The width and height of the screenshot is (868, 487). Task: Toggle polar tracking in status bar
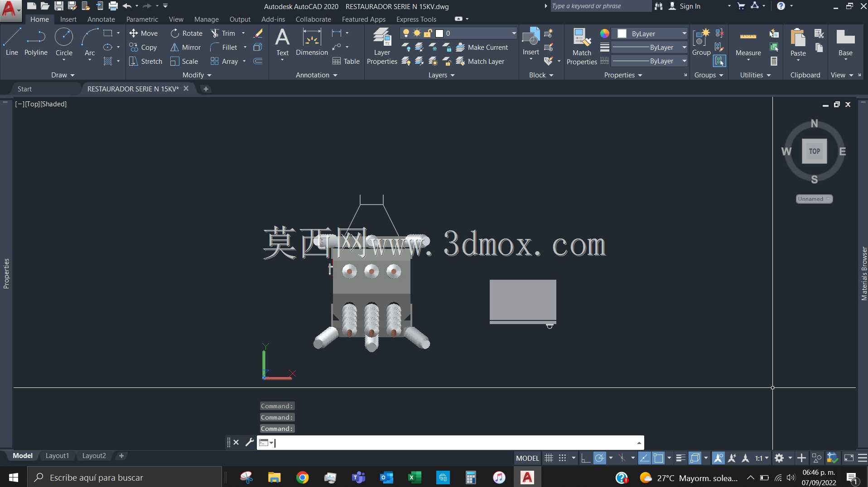click(x=599, y=458)
